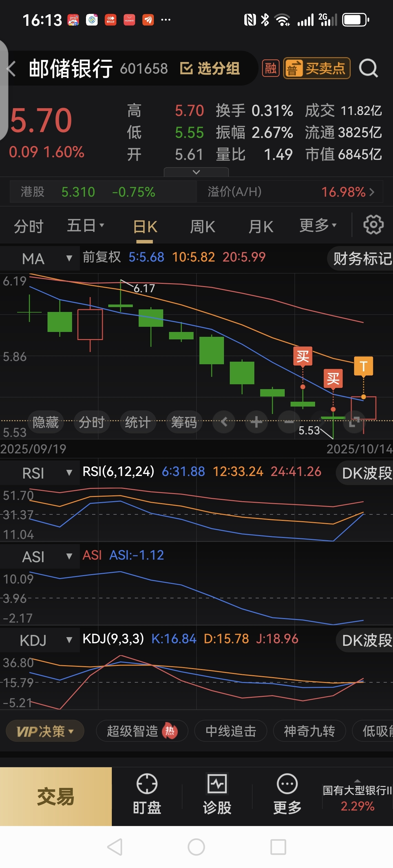Open the 买卖点 buy-sell points button
The width and height of the screenshot is (393, 868).
(x=317, y=68)
